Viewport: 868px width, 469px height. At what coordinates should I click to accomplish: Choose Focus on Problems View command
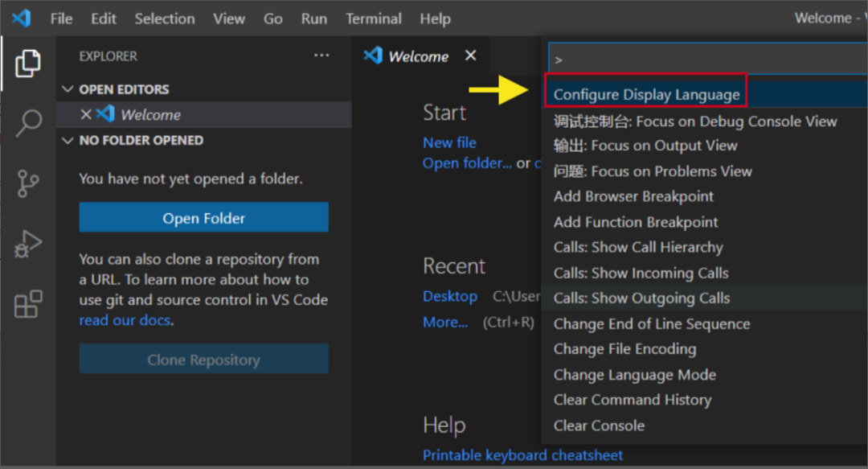click(704, 171)
